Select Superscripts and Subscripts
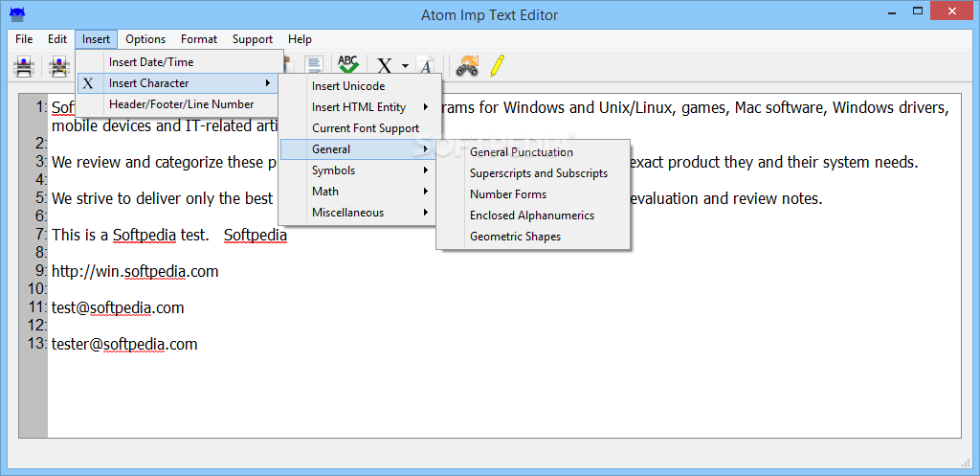The image size is (980, 476). pyautogui.click(x=534, y=173)
